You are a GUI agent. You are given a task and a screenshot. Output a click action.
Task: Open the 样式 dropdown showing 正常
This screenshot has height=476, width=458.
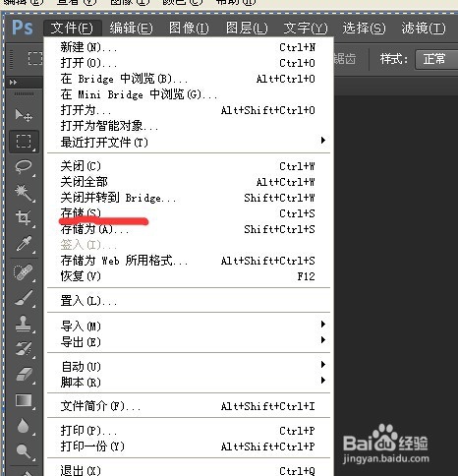point(436,59)
